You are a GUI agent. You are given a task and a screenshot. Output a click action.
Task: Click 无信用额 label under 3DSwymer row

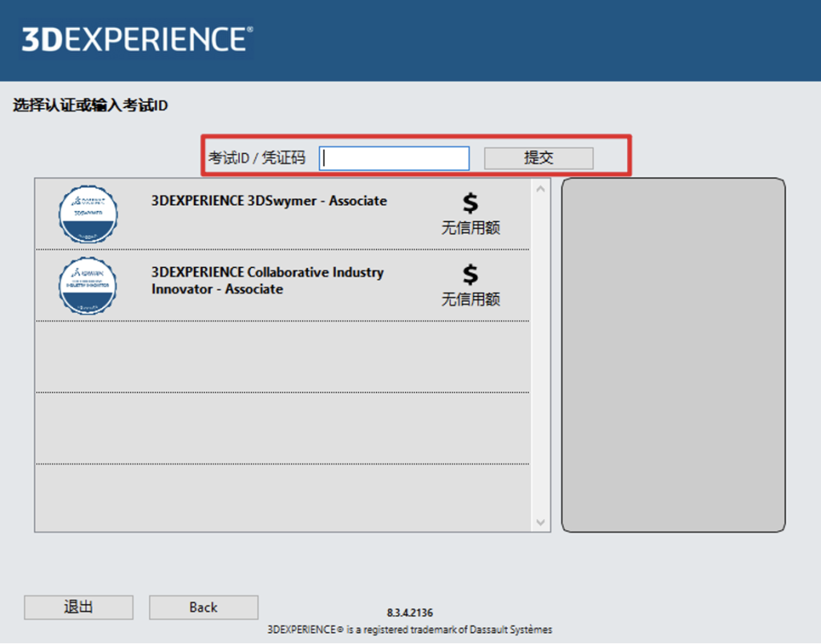[x=471, y=228]
